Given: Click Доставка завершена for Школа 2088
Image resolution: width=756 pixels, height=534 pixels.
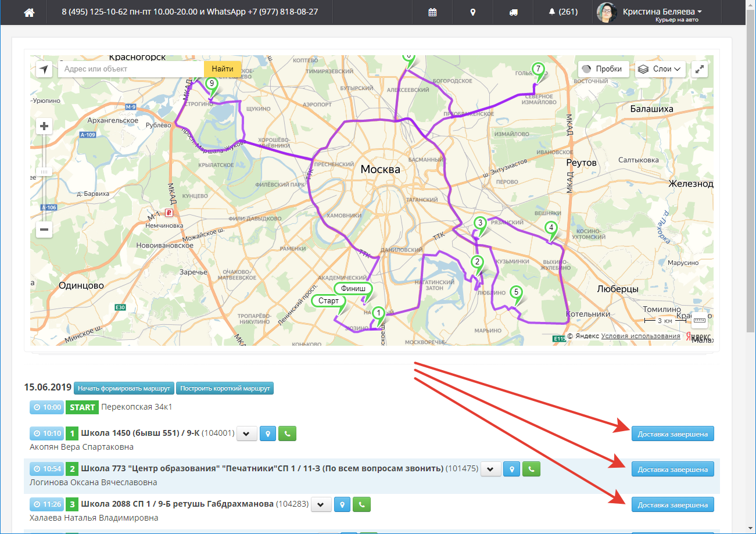Looking at the screenshot, I should [x=673, y=504].
